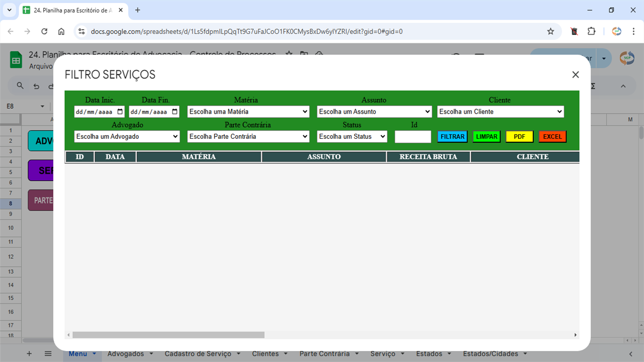Open the Escolha um Assunto dropdown

click(374, 112)
